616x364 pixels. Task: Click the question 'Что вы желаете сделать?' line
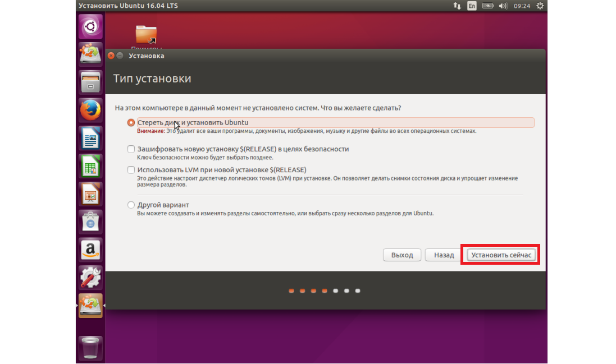tap(258, 108)
